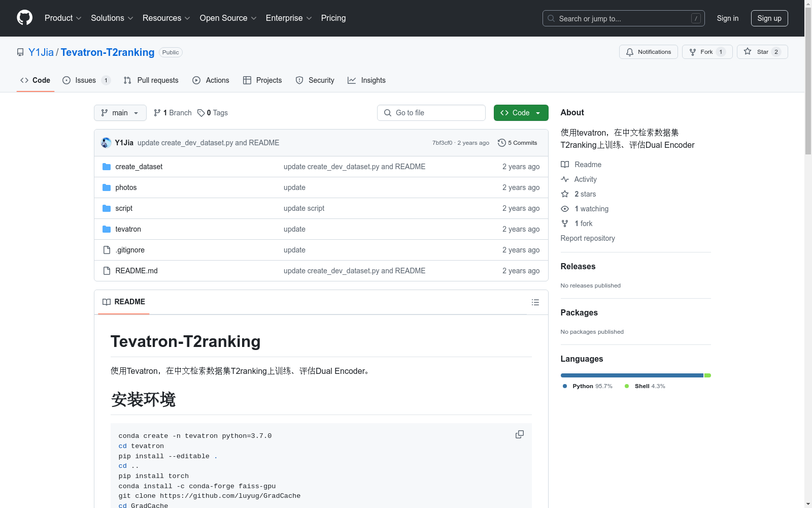Open the README.md file name
The width and height of the screenshot is (812, 508).
pos(137,271)
